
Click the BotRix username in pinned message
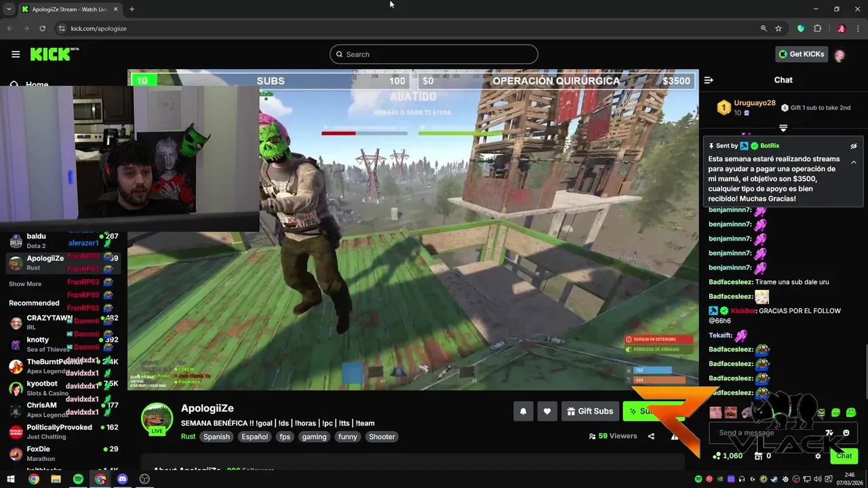click(x=770, y=146)
